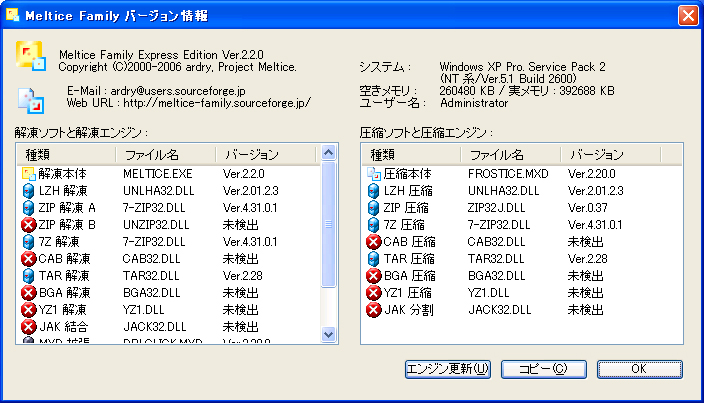Click the Copyright ardry, Project Meltice line
The height and width of the screenshot is (403, 704).
[x=177, y=67]
